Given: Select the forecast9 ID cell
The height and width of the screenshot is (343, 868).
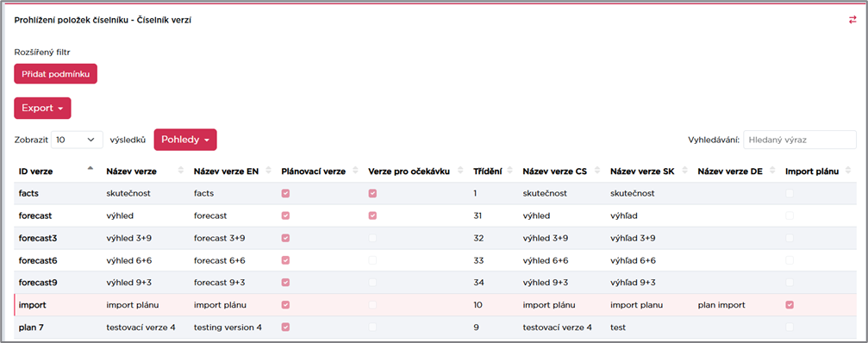Looking at the screenshot, I should point(38,282).
